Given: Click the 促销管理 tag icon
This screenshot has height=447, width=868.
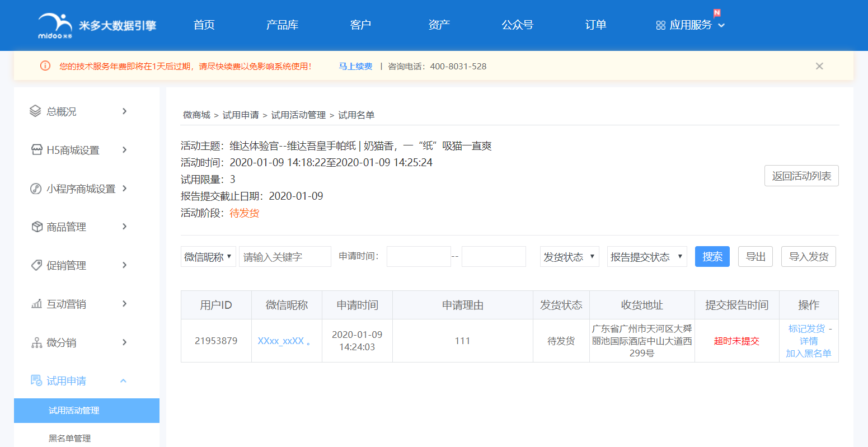Looking at the screenshot, I should pyautogui.click(x=36, y=265).
